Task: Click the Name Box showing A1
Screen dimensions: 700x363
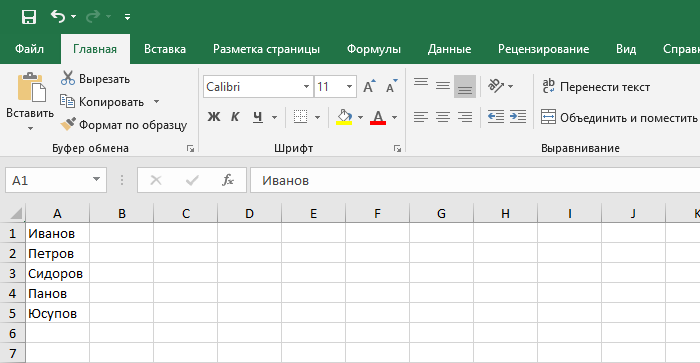Action: click(x=47, y=180)
